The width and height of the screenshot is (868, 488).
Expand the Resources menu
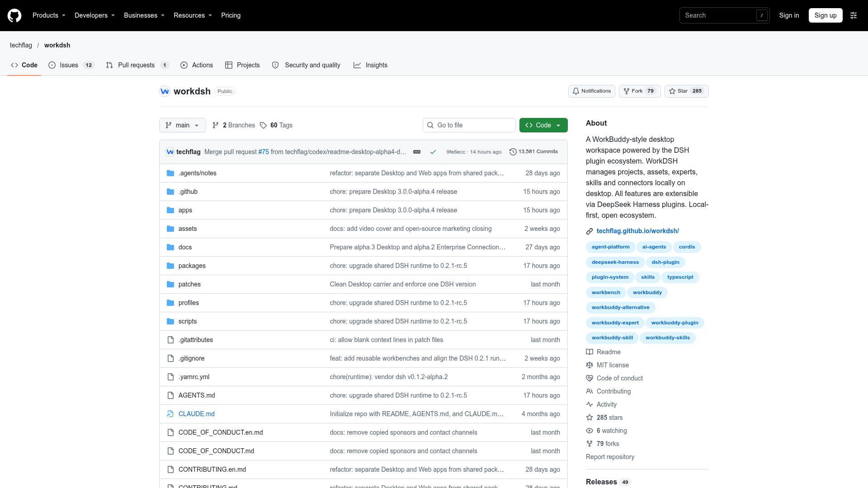coord(193,15)
